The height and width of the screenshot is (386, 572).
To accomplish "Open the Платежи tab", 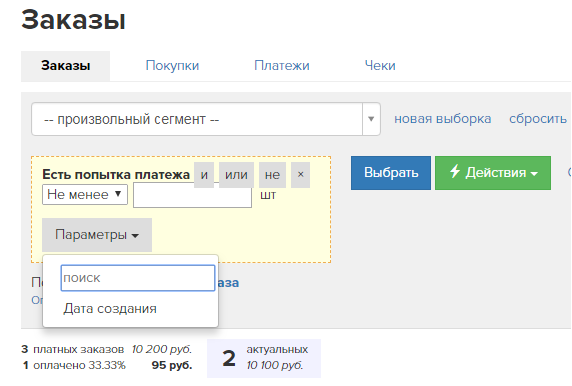I will 282,66.
